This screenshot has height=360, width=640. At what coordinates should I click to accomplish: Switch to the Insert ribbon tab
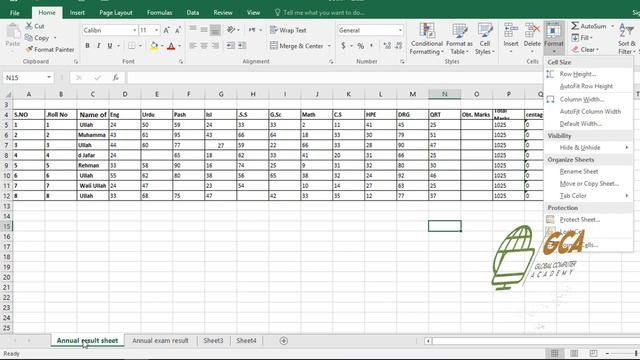[77, 13]
